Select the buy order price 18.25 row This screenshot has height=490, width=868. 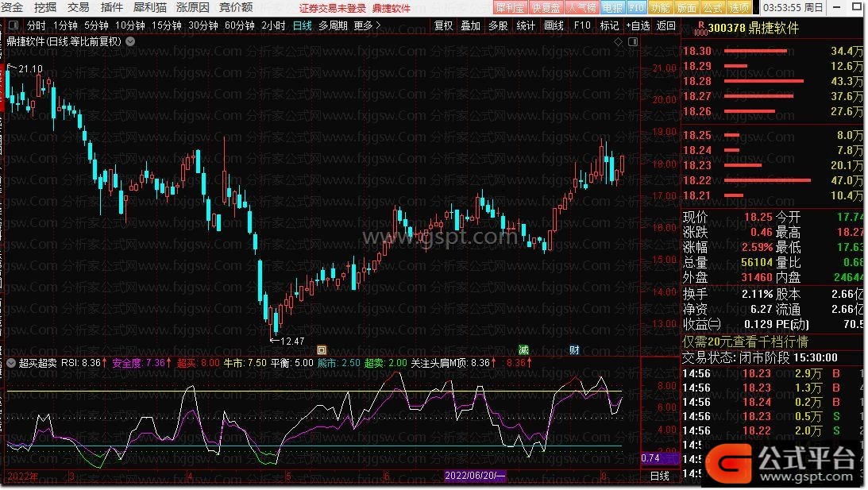click(x=773, y=135)
